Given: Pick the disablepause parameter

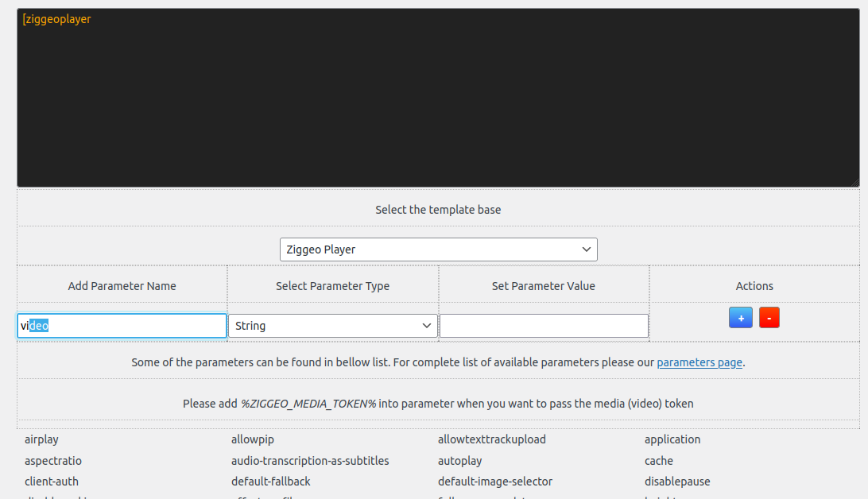Looking at the screenshot, I should click(x=677, y=482).
